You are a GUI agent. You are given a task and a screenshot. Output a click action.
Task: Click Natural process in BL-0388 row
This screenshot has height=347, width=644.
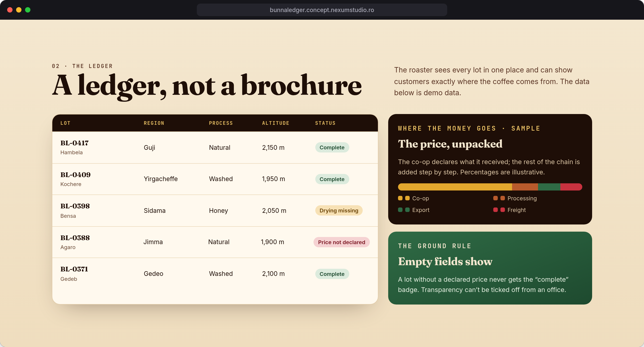click(x=219, y=242)
